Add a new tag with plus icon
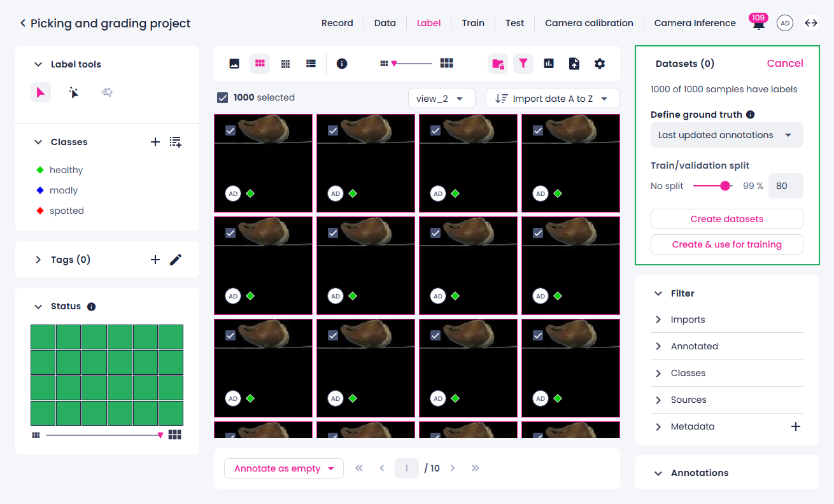Screen dimensions: 834x504 pyautogui.click(x=155, y=260)
